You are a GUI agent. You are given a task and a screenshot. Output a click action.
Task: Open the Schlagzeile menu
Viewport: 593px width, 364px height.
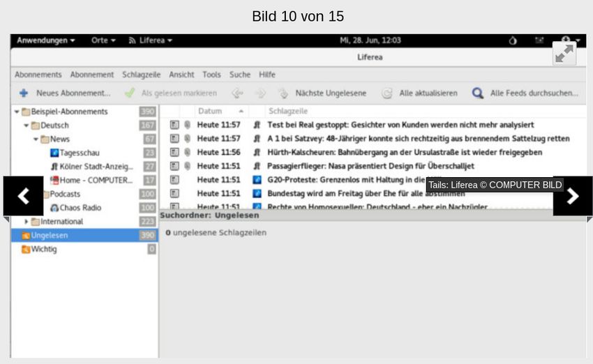(x=142, y=75)
